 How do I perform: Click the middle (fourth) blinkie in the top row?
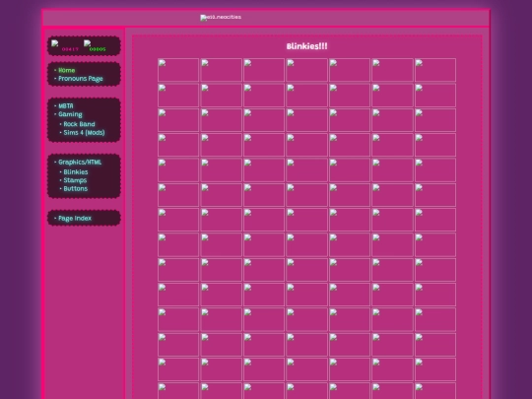(x=306, y=70)
